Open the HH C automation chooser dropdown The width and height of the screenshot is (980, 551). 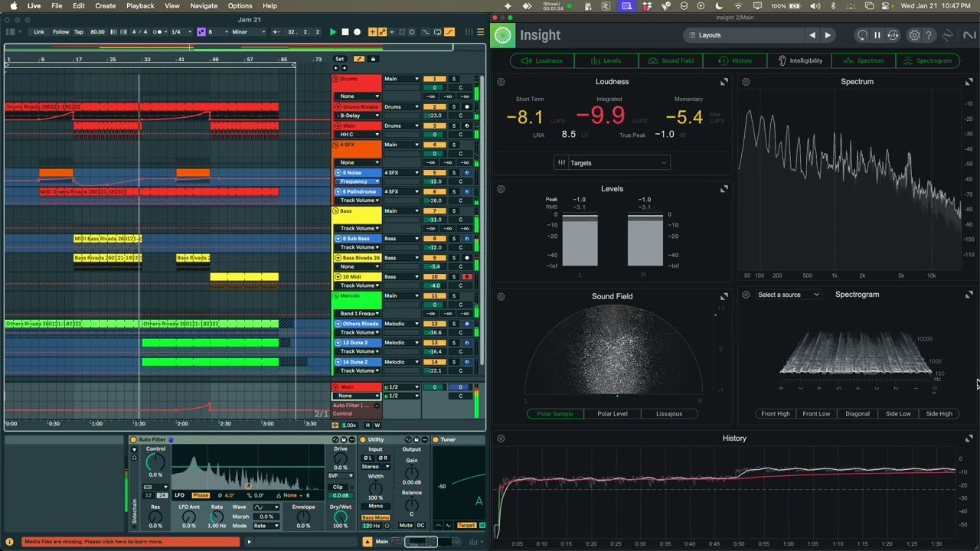(x=358, y=135)
